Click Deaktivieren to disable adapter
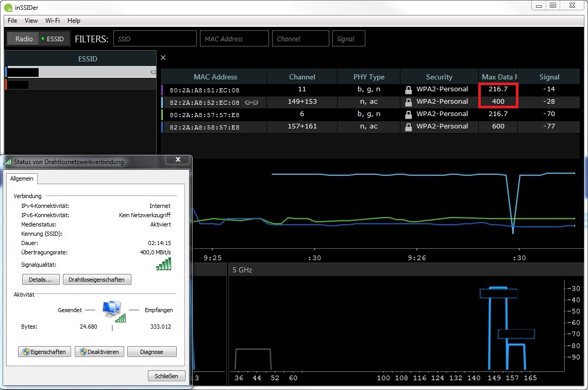This screenshot has width=588, height=390. [x=99, y=352]
